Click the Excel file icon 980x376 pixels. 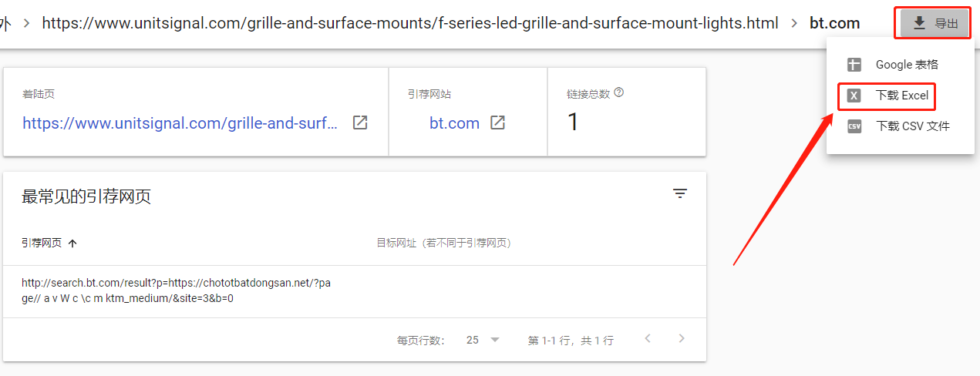point(854,96)
